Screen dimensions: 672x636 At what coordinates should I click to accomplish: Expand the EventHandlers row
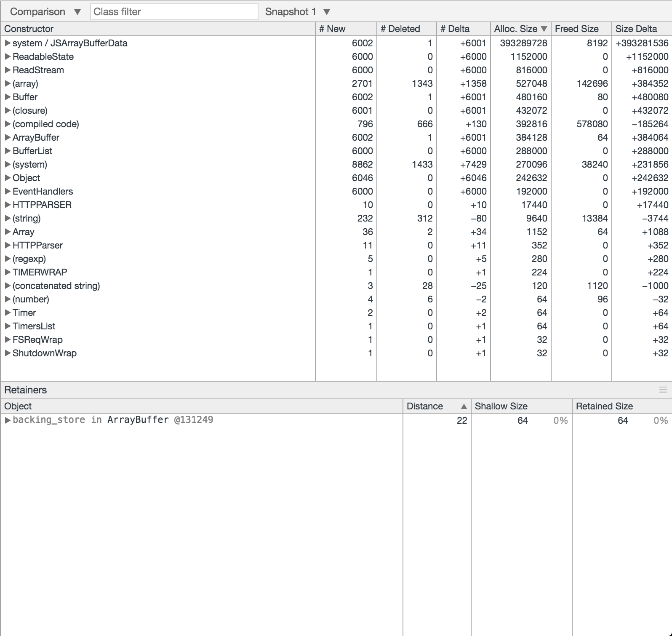[x=8, y=191]
